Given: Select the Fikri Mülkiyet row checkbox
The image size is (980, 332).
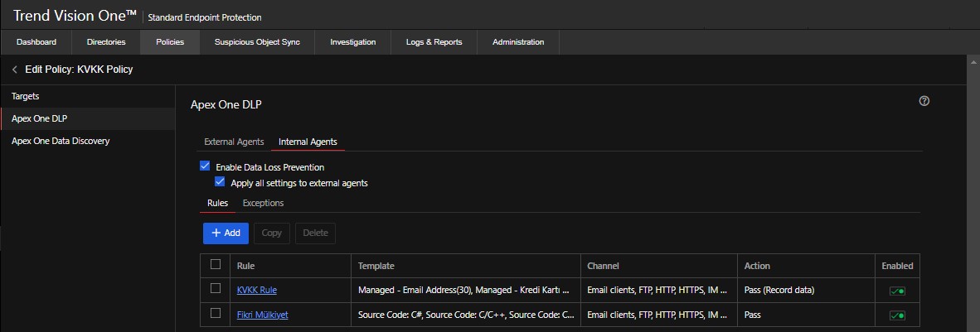Looking at the screenshot, I should pos(216,314).
